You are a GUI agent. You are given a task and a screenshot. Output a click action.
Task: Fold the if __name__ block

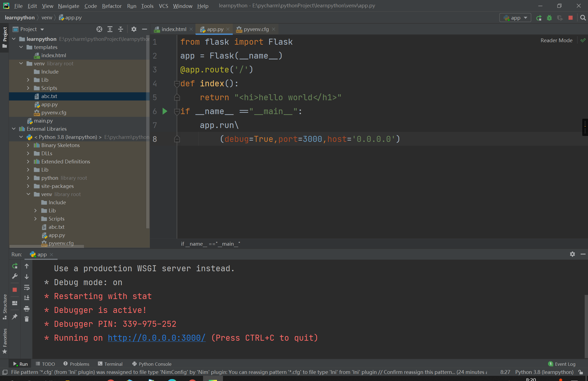click(177, 111)
